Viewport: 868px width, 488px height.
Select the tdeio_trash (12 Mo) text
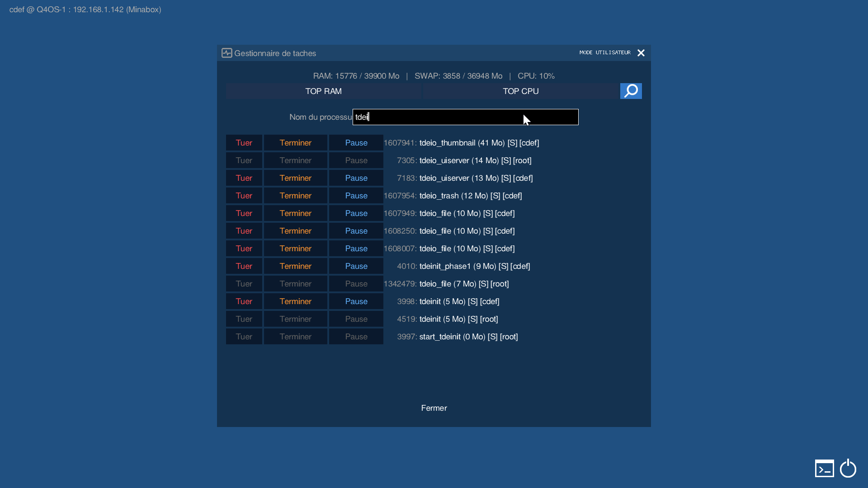pyautogui.click(x=471, y=196)
